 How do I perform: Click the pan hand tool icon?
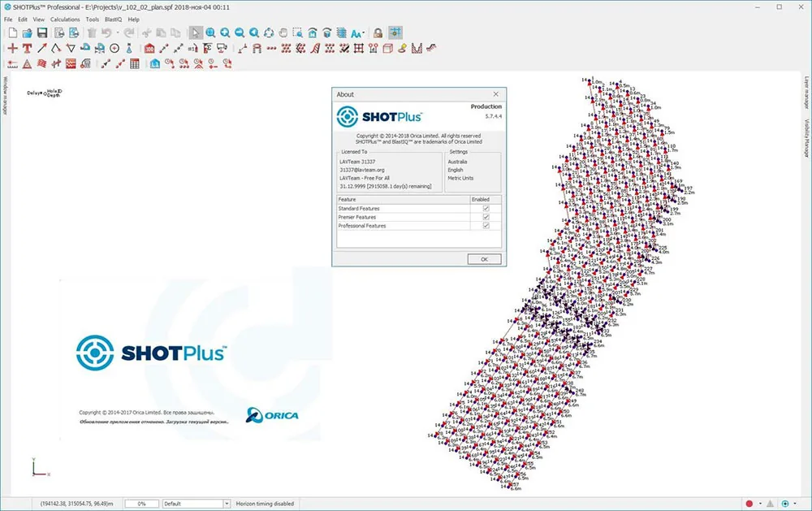pos(283,33)
